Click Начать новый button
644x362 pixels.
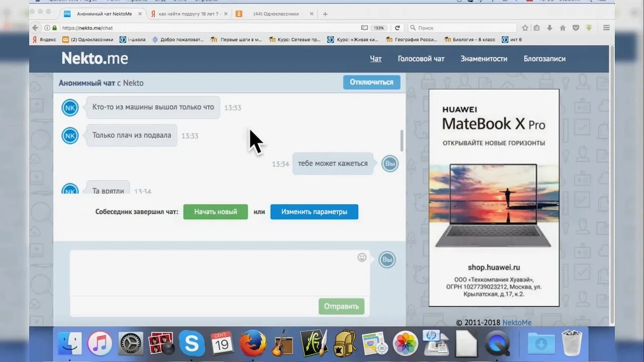(x=215, y=212)
